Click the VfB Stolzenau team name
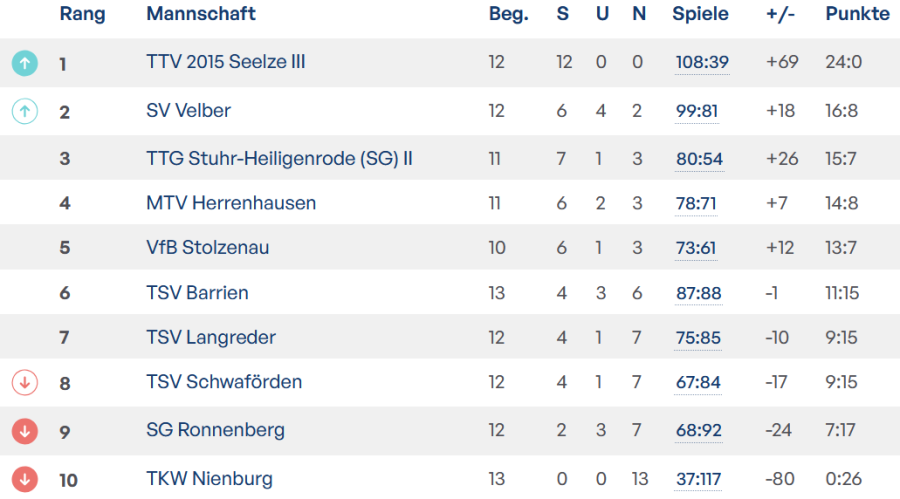Image resolution: width=900 pixels, height=499 pixels. click(x=207, y=247)
